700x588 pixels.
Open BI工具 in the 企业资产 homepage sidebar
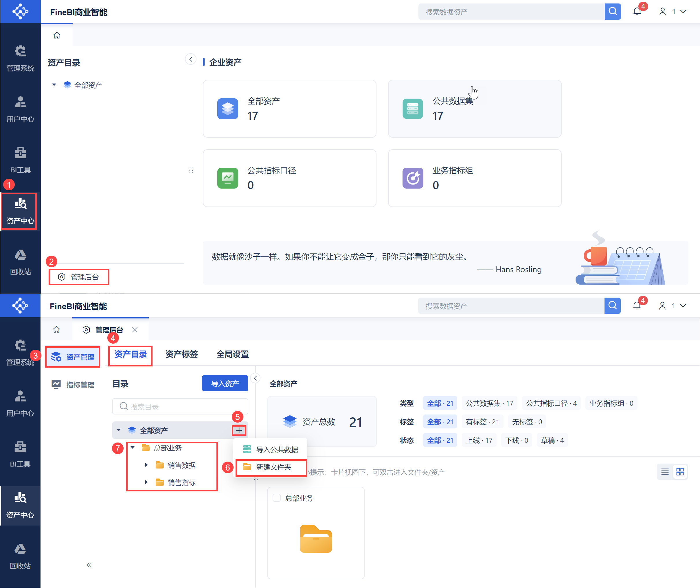tap(20, 160)
